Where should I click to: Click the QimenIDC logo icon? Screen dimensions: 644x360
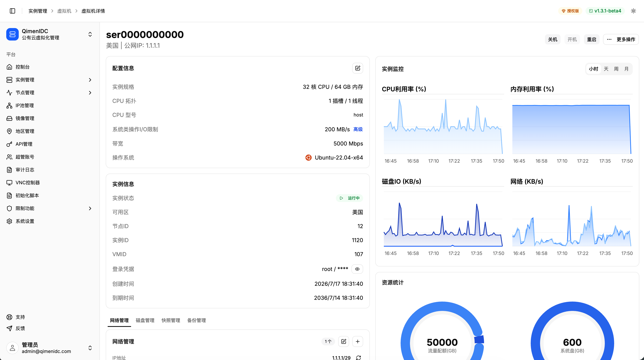click(12, 34)
